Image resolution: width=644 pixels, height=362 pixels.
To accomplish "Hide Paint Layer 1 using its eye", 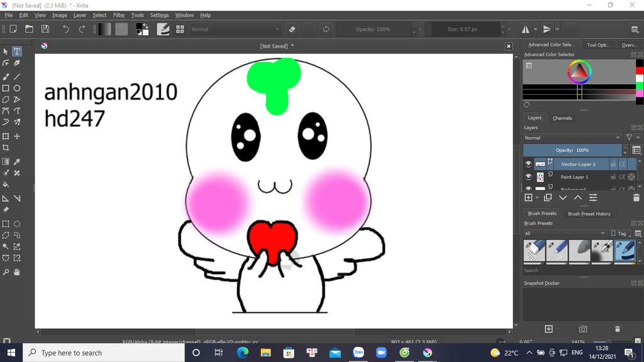I will click(528, 177).
